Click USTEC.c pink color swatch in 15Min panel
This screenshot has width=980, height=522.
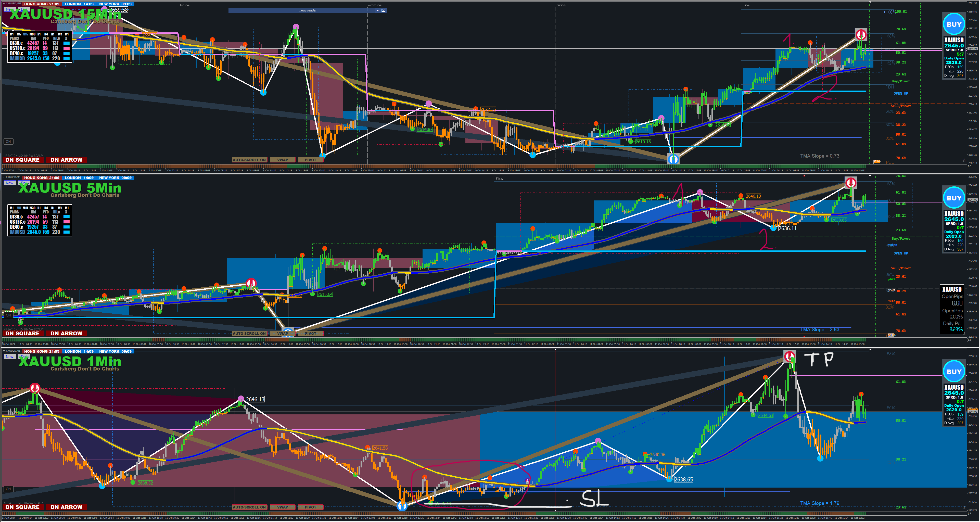click(x=67, y=48)
